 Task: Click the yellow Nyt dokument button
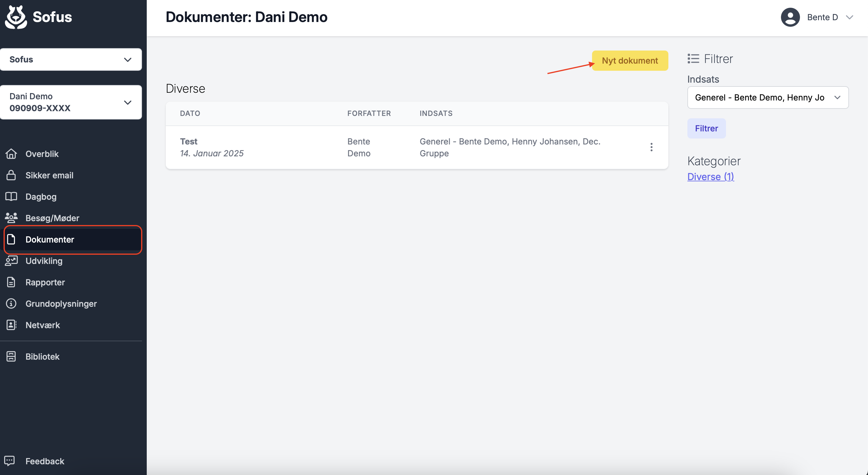(x=629, y=61)
